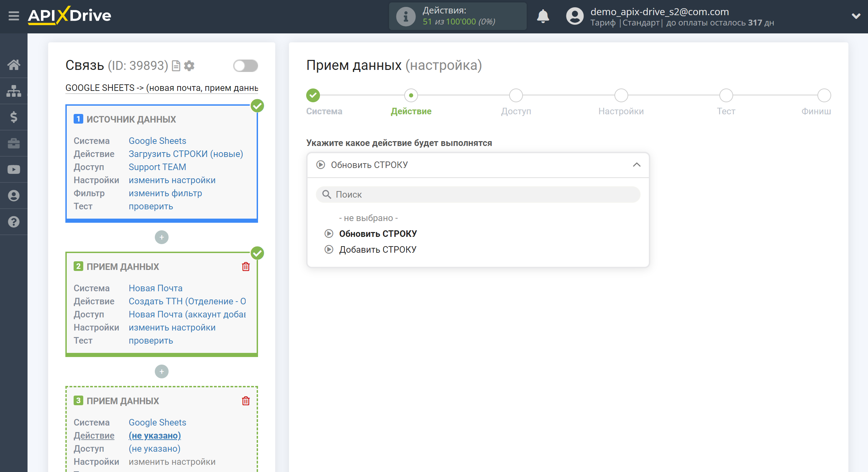
Task: Open the actions info icon
Action: pyautogui.click(x=406, y=16)
